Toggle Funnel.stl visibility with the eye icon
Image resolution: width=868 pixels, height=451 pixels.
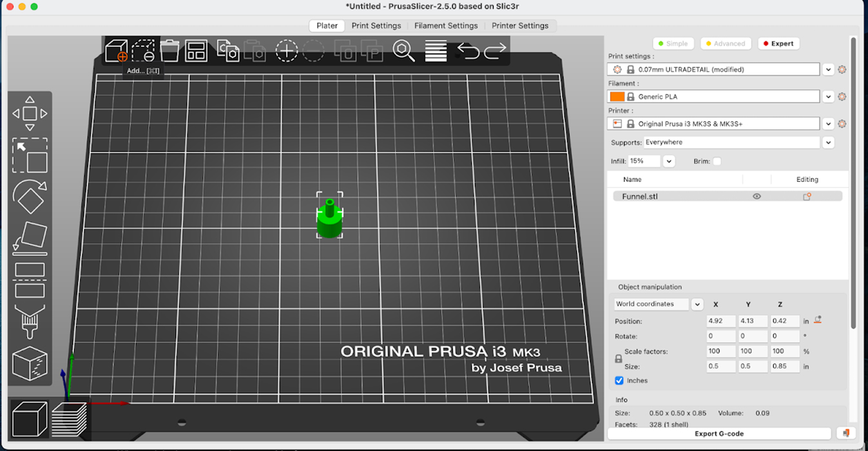pos(757,196)
